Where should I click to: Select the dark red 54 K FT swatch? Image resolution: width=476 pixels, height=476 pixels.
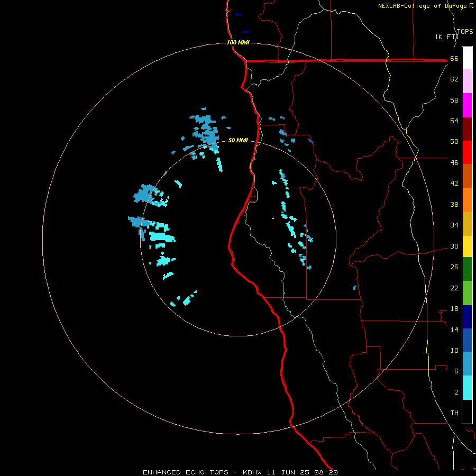click(467, 129)
